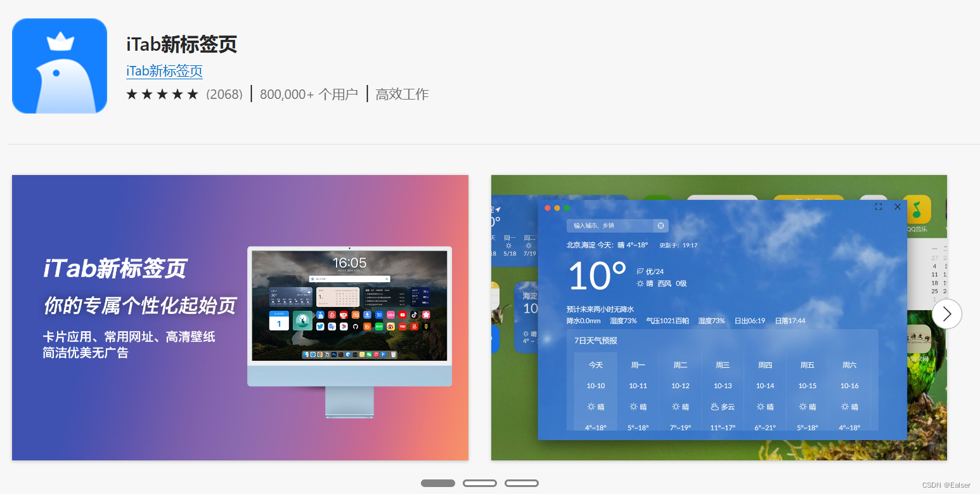Click the 高效工作 category link
Viewport: 980px width, 494px height.
(x=402, y=94)
